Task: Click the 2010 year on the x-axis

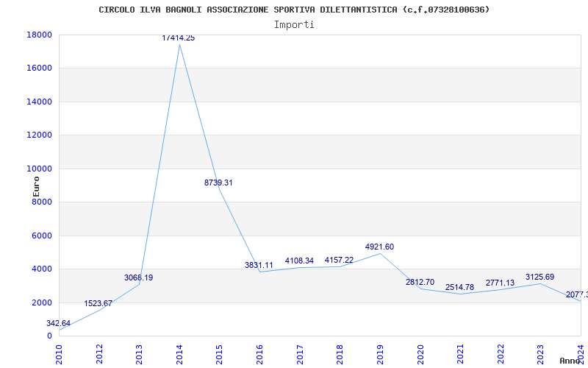Action: tap(60, 354)
